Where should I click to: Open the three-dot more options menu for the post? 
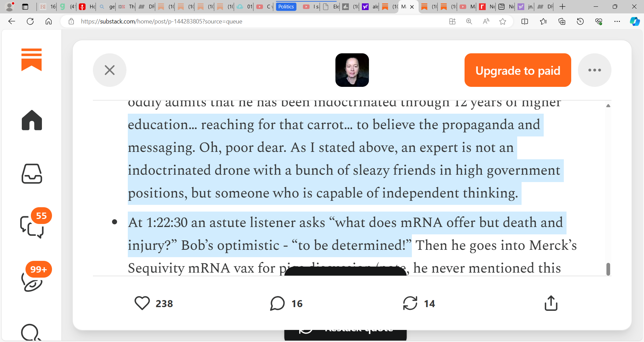(595, 70)
